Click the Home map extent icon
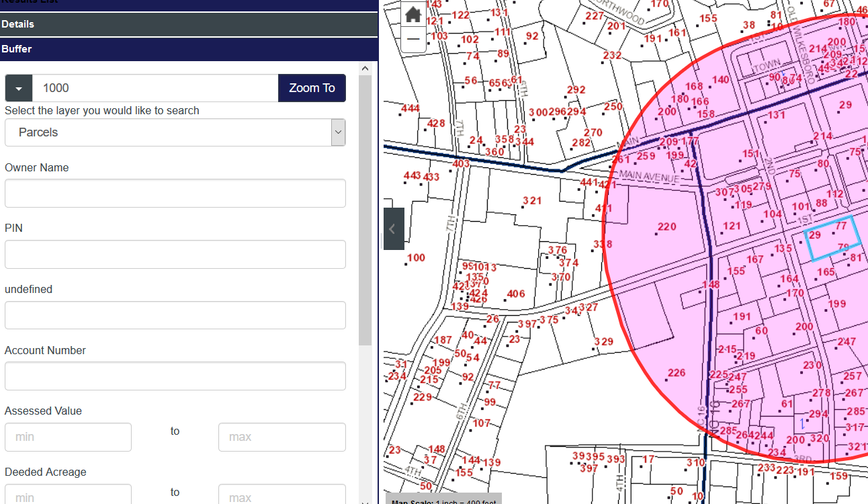Image resolution: width=868 pixels, height=504 pixels. (413, 15)
